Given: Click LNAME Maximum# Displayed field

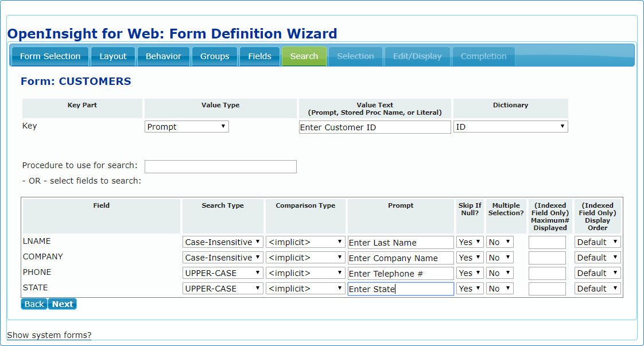Looking at the screenshot, I should (547, 243).
